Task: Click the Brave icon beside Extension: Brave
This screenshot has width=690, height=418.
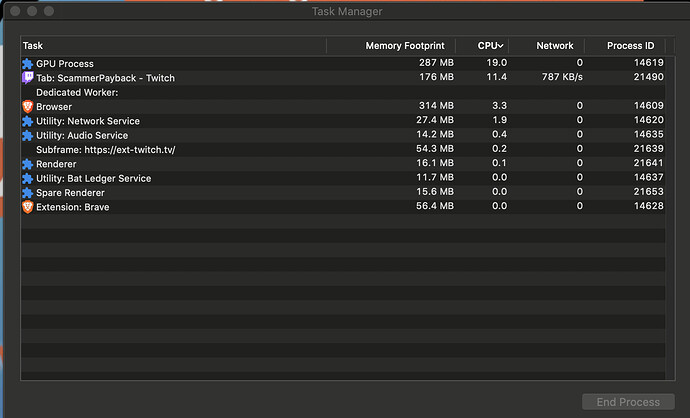Action: [x=27, y=207]
